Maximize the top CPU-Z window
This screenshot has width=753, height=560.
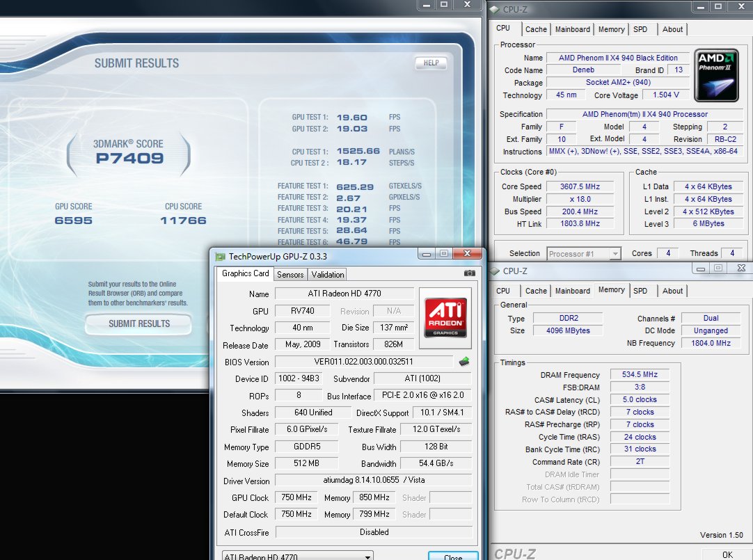click(718, 6)
